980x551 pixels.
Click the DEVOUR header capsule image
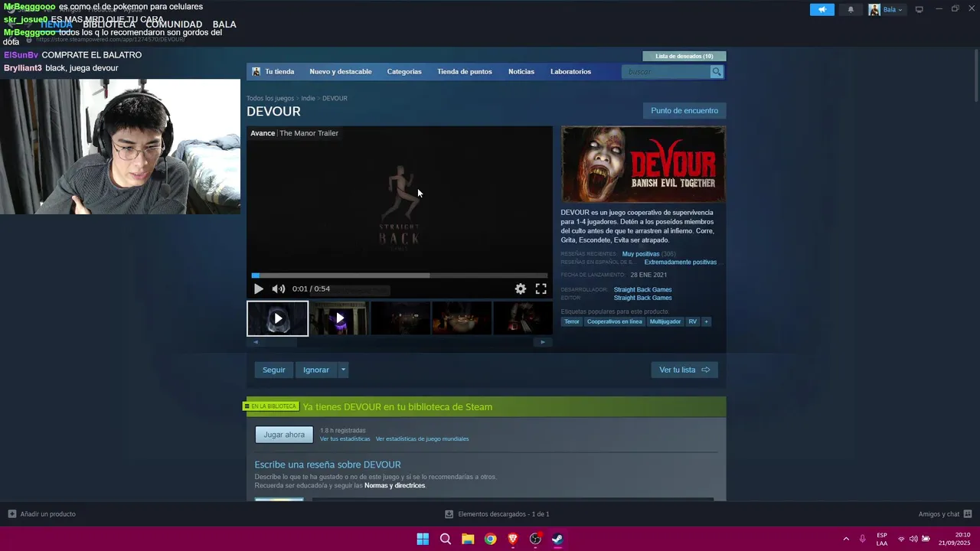[643, 165]
